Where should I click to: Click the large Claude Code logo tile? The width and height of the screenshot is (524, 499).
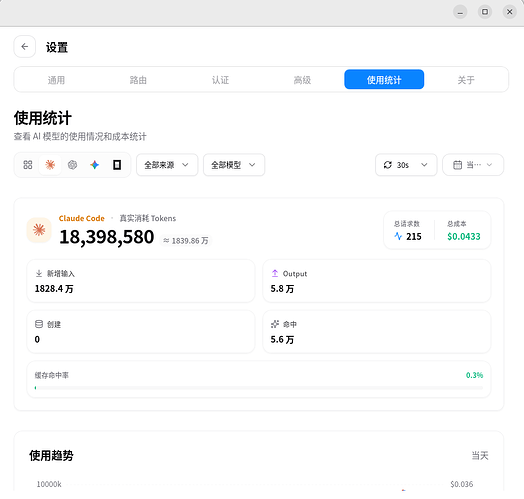(x=39, y=230)
